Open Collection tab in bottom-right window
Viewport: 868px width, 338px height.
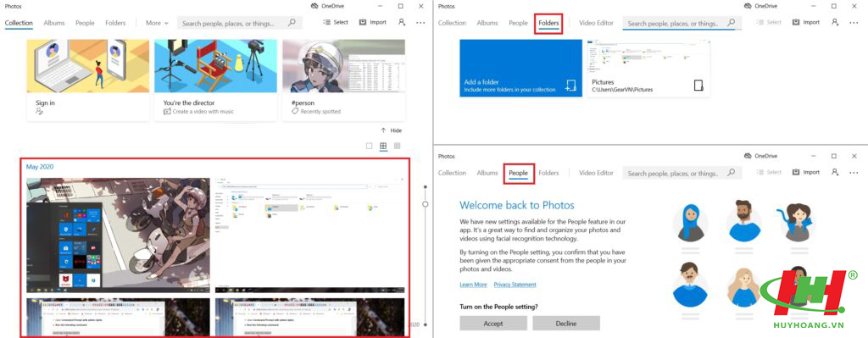pos(453,173)
